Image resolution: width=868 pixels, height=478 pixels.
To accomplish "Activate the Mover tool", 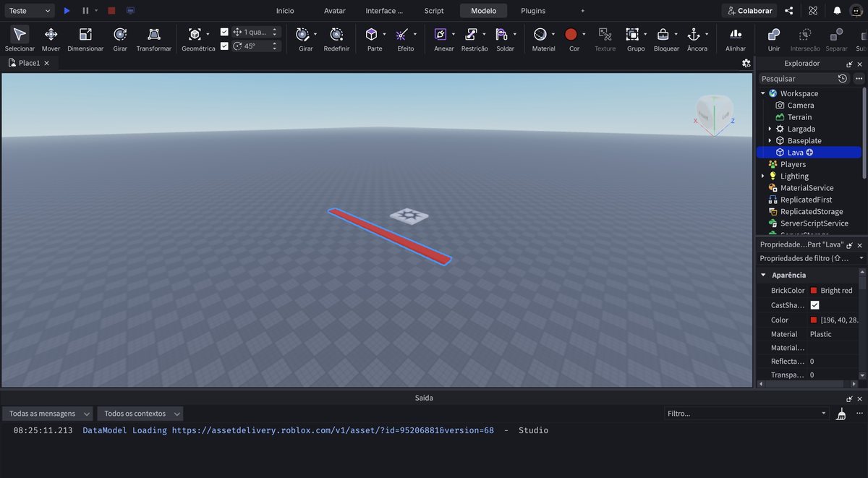I will click(x=51, y=38).
